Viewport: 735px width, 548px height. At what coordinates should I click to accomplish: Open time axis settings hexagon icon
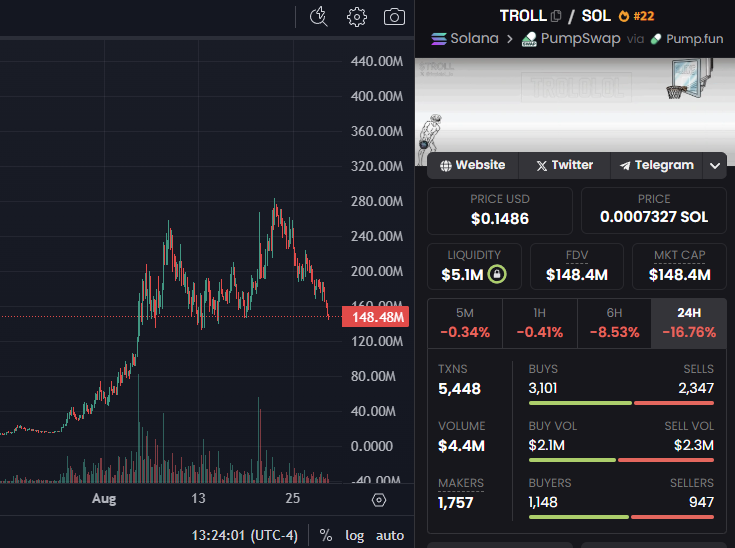click(x=379, y=500)
